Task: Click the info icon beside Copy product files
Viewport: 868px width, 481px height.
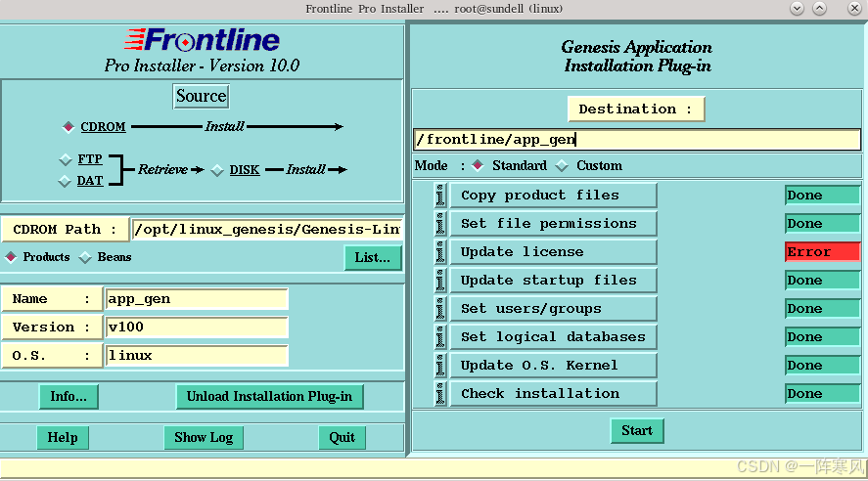Action: point(440,196)
